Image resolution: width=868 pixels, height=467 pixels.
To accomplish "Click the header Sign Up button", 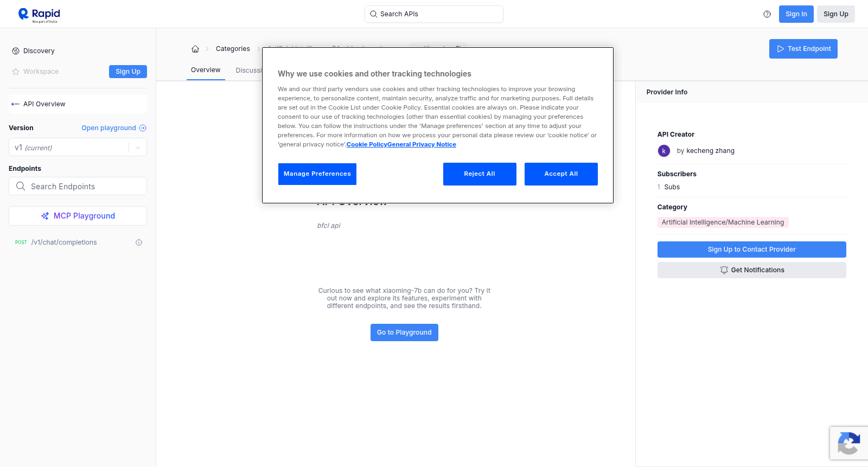I will (836, 14).
